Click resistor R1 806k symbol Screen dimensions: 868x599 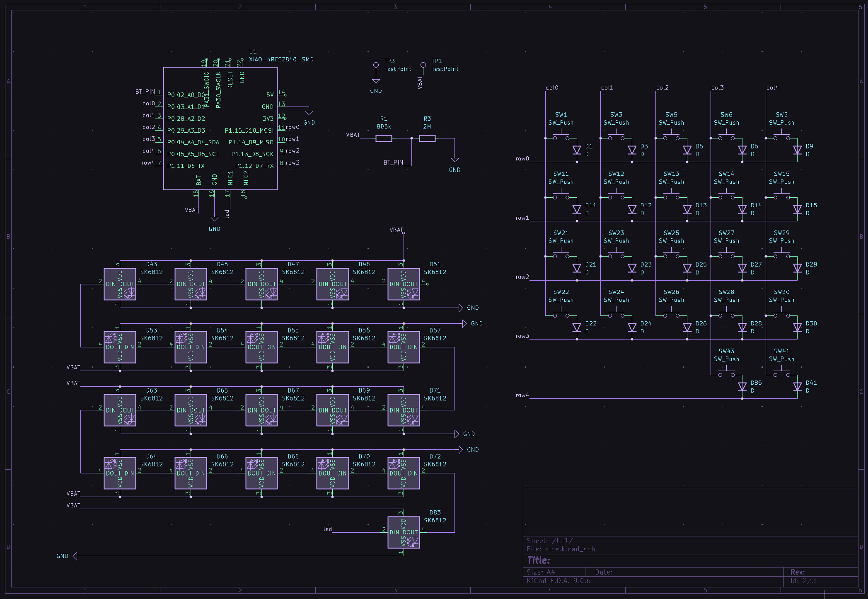point(384,138)
